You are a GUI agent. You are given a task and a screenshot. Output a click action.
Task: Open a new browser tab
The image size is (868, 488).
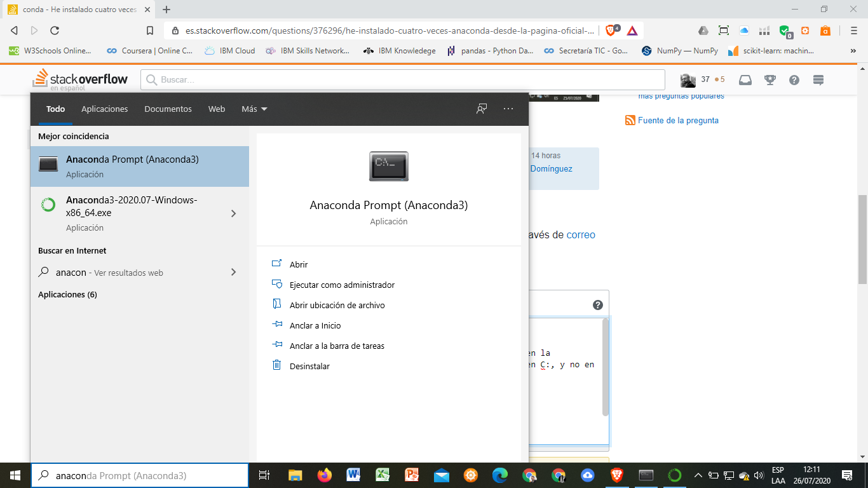coord(166,10)
